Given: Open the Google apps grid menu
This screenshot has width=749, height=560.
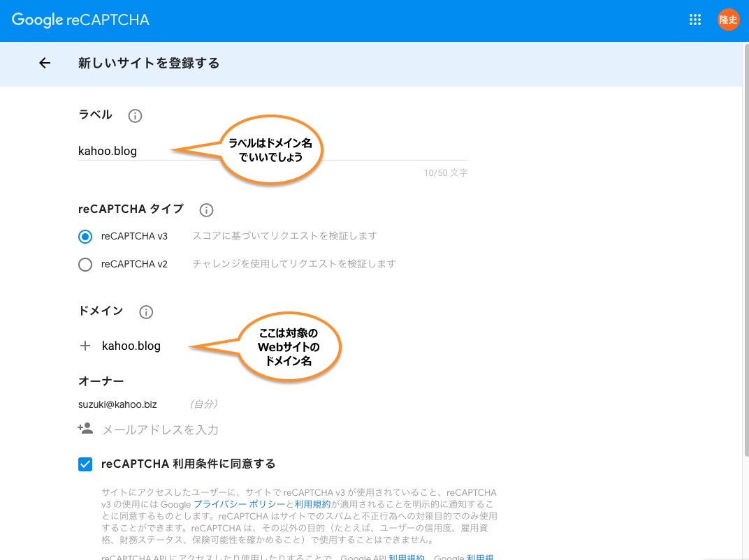Looking at the screenshot, I should pyautogui.click(x=695, y=20).
